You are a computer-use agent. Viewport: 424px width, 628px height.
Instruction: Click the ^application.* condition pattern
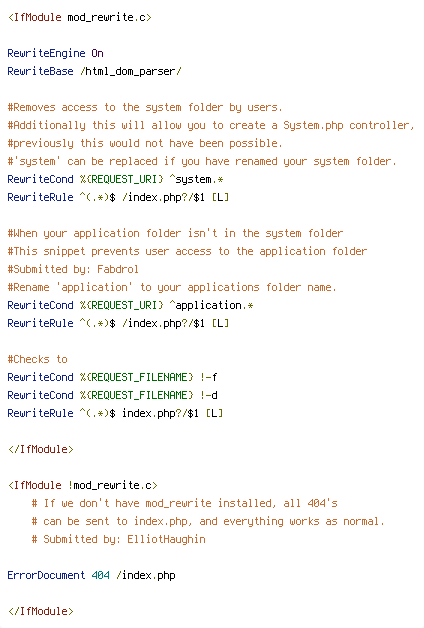point(211,306)
